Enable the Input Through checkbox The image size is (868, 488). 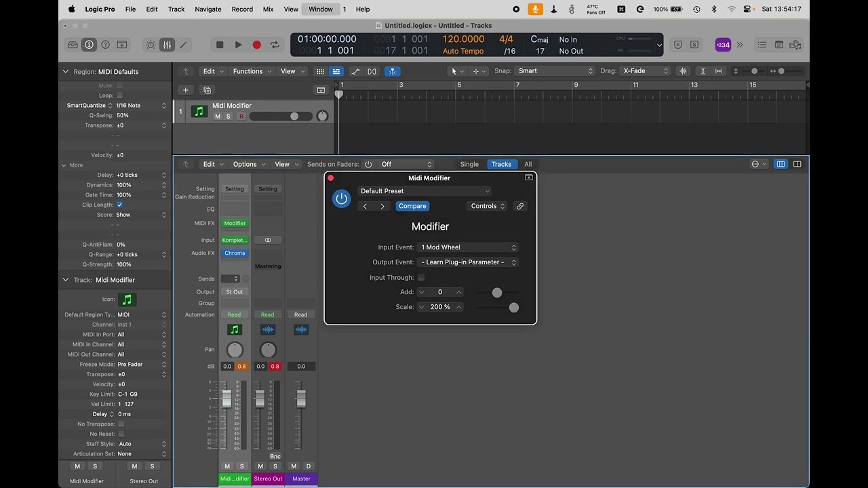coord(421,277)
